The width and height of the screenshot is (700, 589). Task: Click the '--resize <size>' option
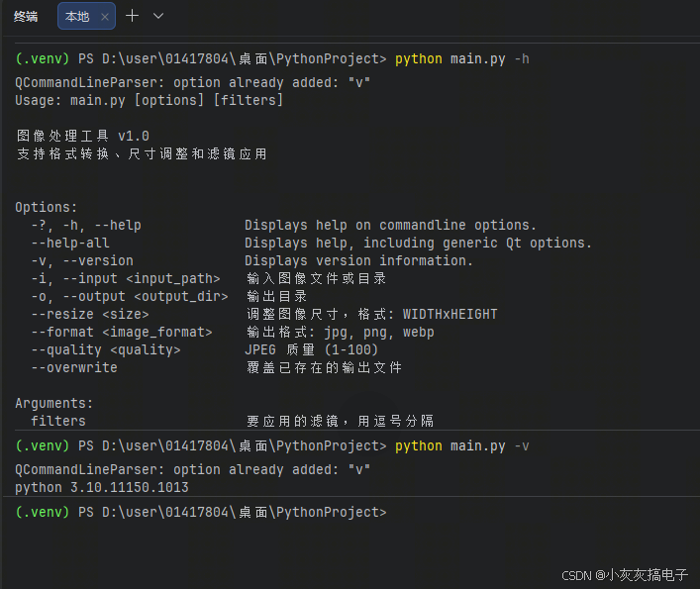[90, 314]
